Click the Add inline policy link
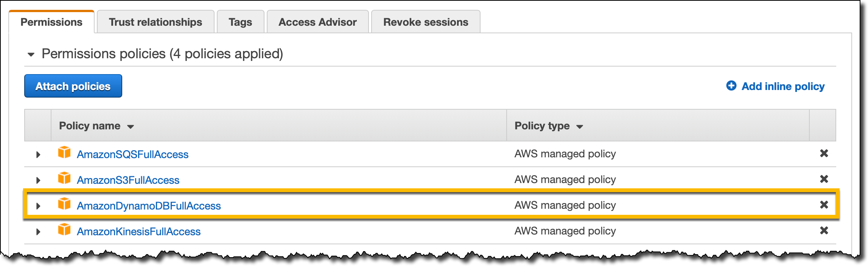This screenshot has width=868, height=267. (782, 86)
